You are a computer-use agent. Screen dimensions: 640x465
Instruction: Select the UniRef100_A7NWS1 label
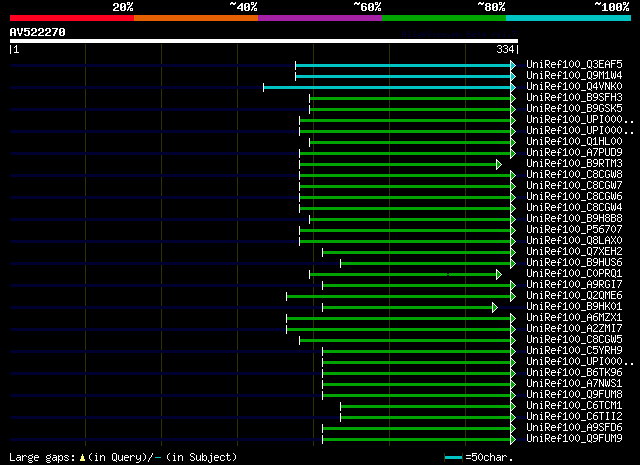pos(574,384)
